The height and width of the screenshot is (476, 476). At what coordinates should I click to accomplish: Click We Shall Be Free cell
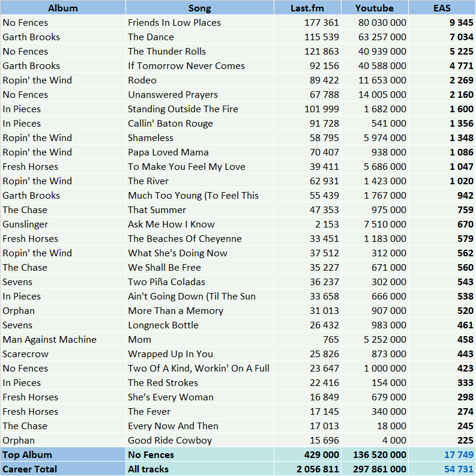(200, 268)
